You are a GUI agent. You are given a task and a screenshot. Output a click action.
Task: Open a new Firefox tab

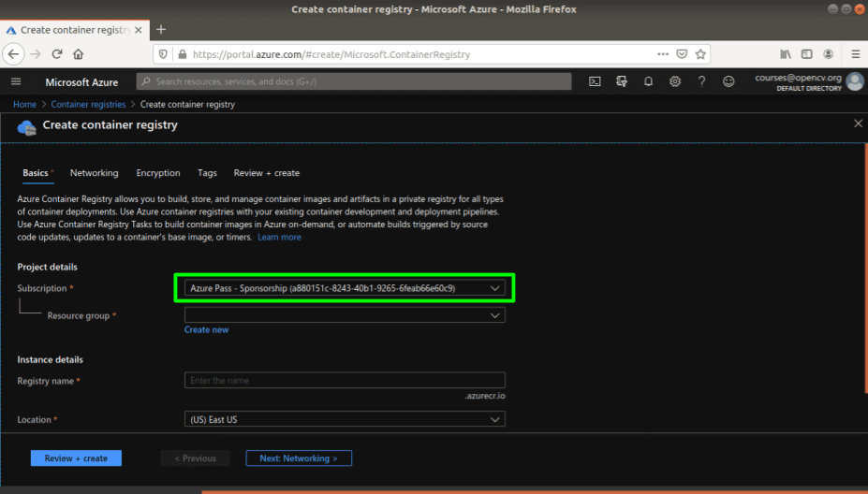pyautogui.click(x=161, y=30)
